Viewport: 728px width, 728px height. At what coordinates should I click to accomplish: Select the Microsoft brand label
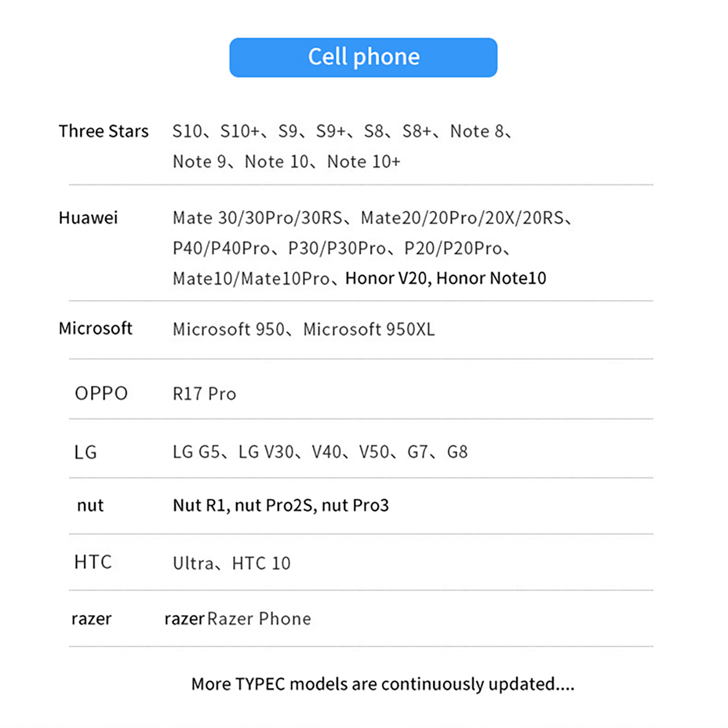pyautogui.click(x=96, y=328)
